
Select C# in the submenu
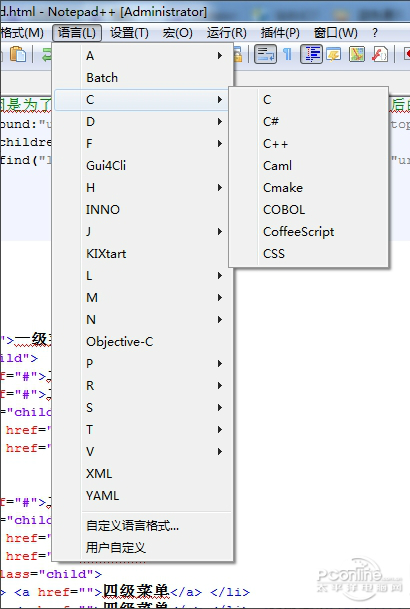[x=309, y=122]
